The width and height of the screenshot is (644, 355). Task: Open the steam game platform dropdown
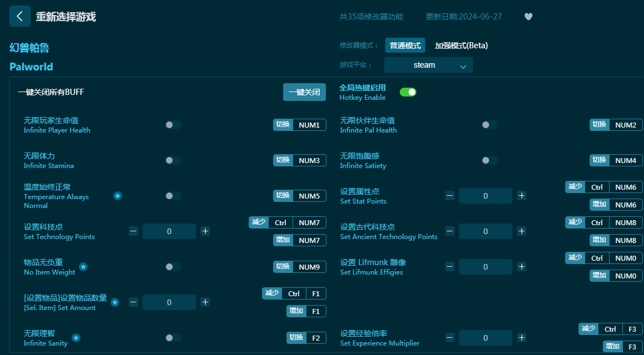coord(429,65)
